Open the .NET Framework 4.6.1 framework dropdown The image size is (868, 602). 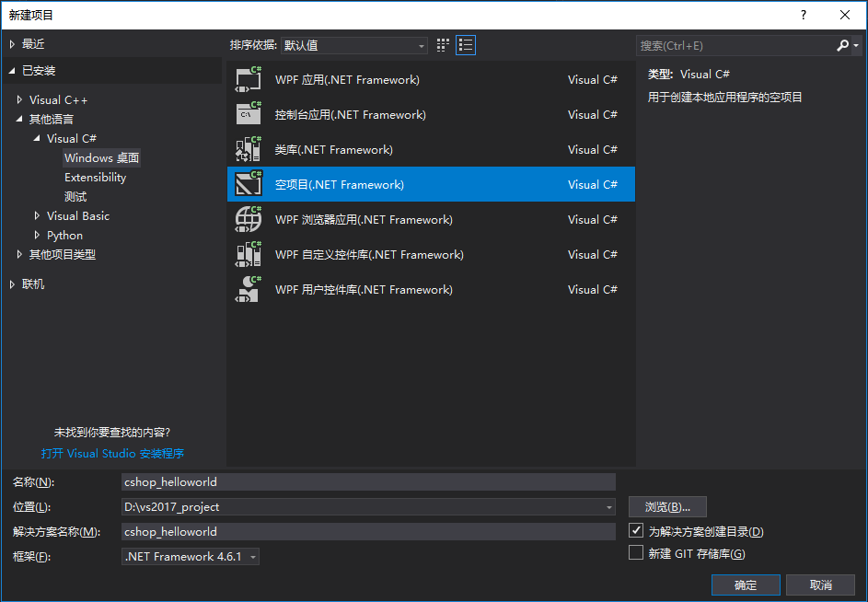pos(190,557)
